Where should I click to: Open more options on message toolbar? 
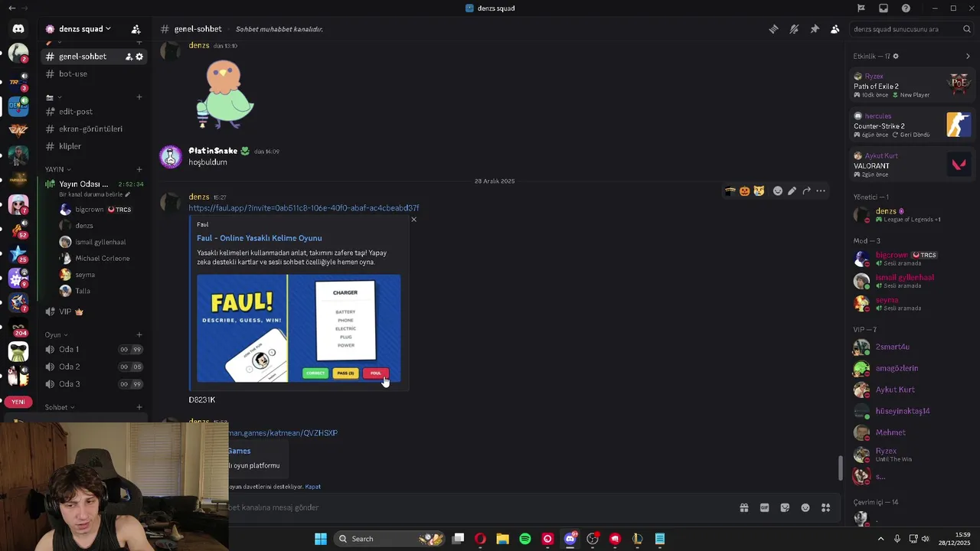pos(821,191)
